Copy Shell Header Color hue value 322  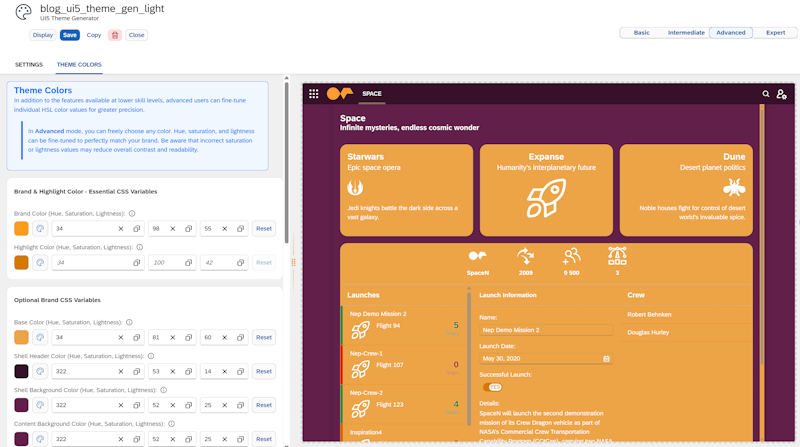137,371
